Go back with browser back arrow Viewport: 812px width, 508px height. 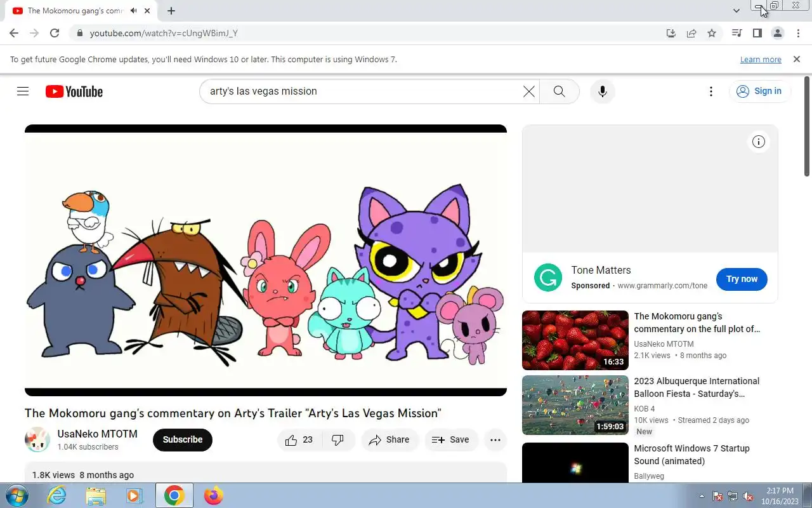(14, 33)
